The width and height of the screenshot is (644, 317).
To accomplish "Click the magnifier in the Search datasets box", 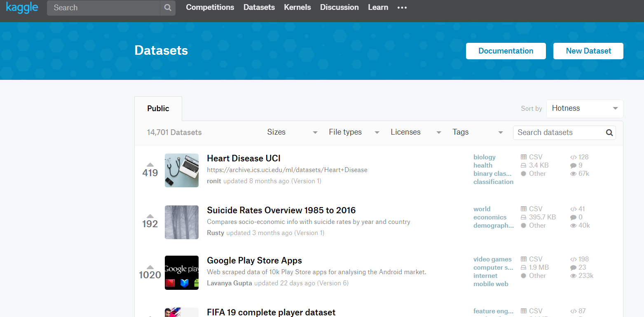I will [x=609, y=133].
